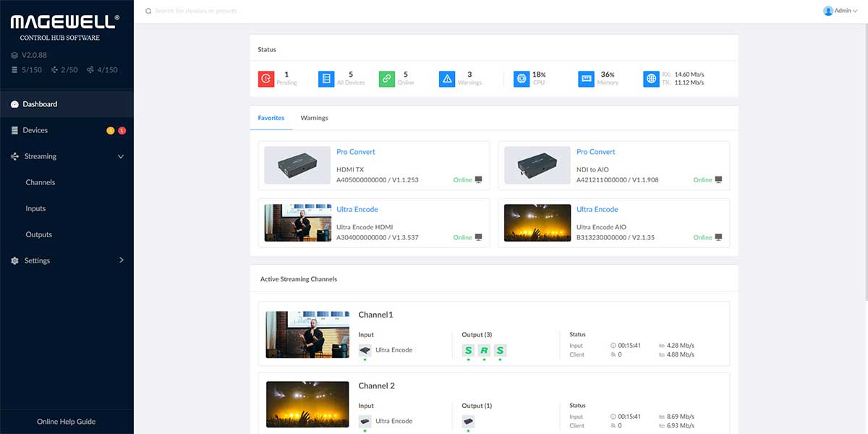Click the monitor icon on HDMI TX card
The height and width of the screenshot is (434, 868).
pyautogui.click(x=479, y=180)
